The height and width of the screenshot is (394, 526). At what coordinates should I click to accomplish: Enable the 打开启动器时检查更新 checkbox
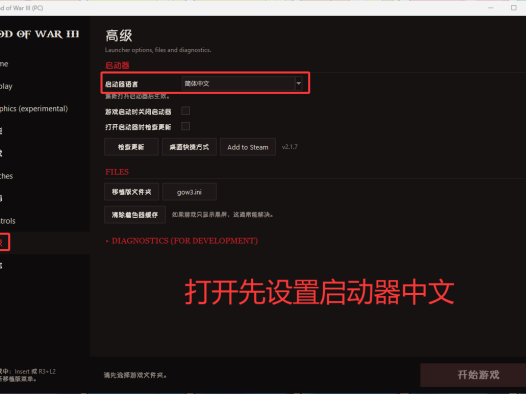[x=186, y=126]
